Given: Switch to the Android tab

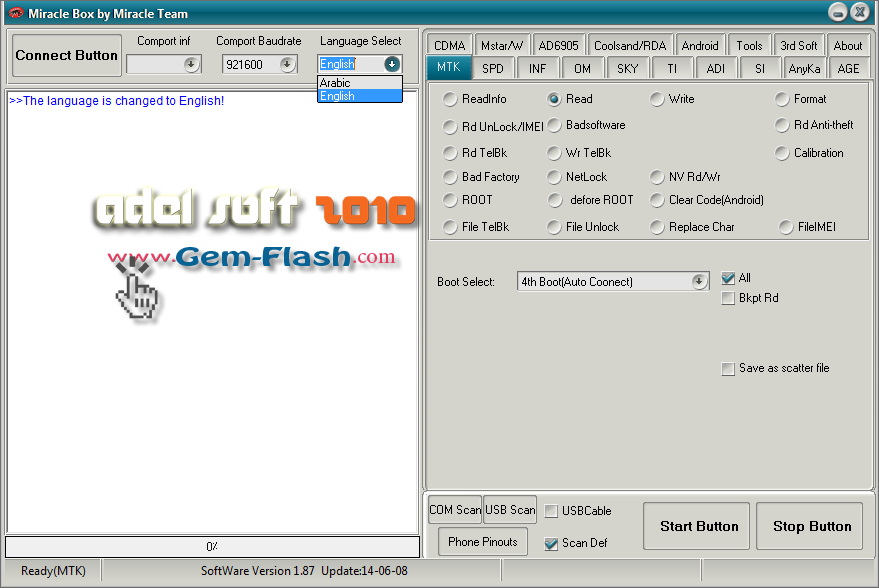Looking at the screenshot, I should click(x=700, y=45).
